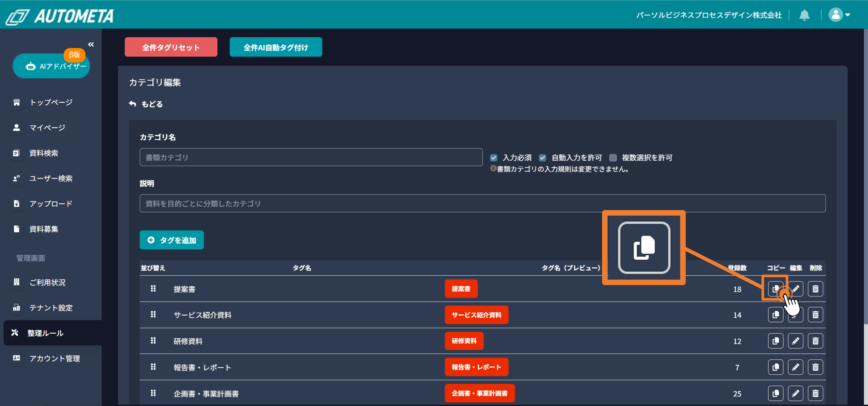Screen dimensions: 868x406
Task: Click the タグを追加 button
Action: [172, 240]
